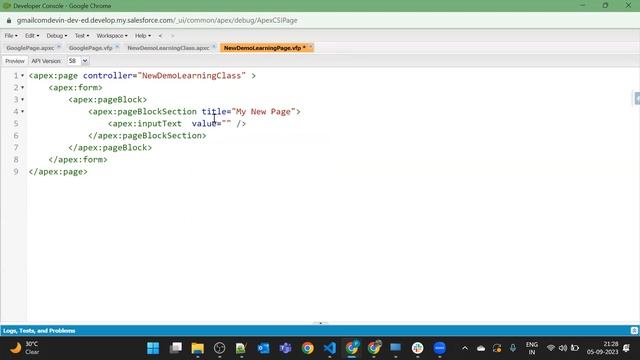Toggle the bottom panel icon at right
The width and height of the screenshot is (640, 360).
pyautogui.click(x=634, y=331)
